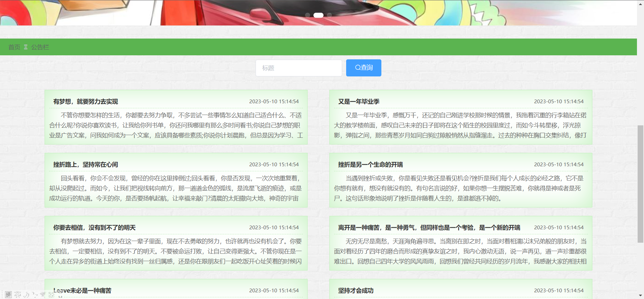The width and height of the screenshot is (644, 299).
Task: Click the scrollbar down arrow
Action: click(x=640, y=296)
